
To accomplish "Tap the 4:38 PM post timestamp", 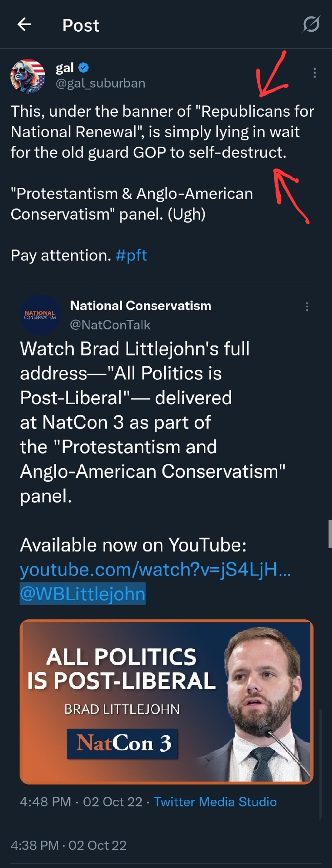I will (x=35, y=845).
